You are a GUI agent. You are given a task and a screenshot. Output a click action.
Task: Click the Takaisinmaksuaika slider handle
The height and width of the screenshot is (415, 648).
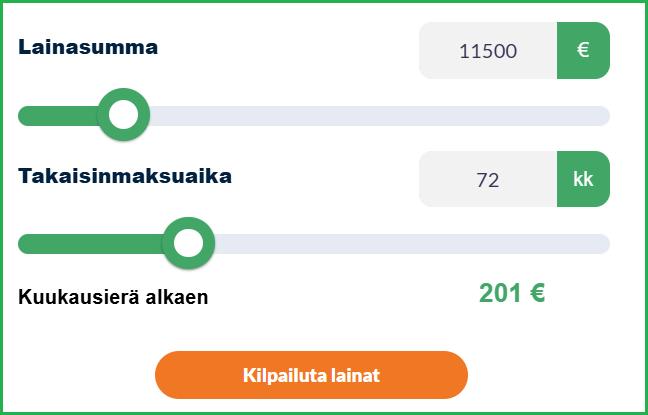click(188, 243)
